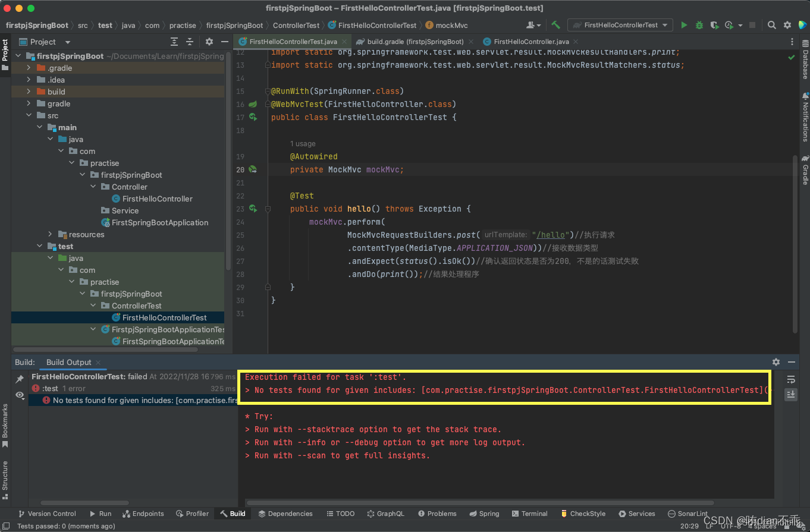The width and height of the screenshot is (810, 532).
Task: Open CheckStyle tool window
Action: (x=583, y=514)
